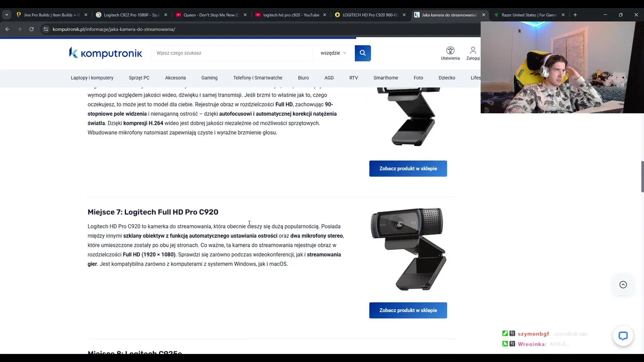Click the upper 'Zobacz produkt w sklepie' button
The width and height of the screenshot is (644, 362).
408,168
